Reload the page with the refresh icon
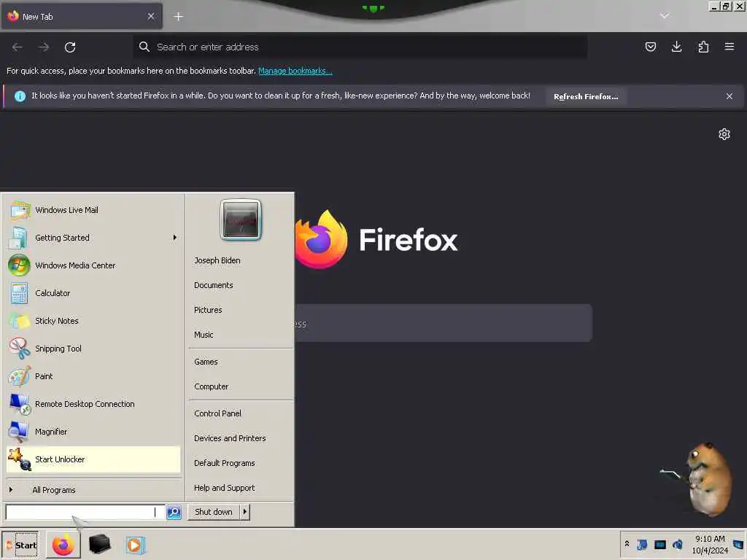 70,47
